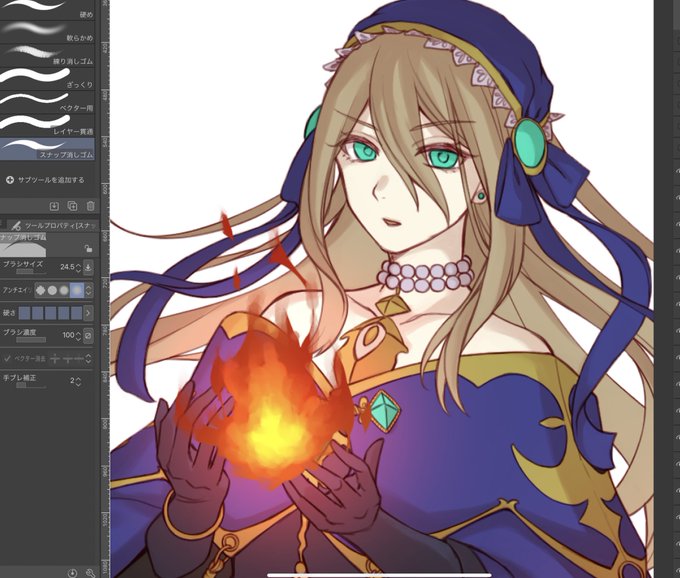This screenshot has height=578, width=680.
Task: Click the ブラシサイズ 24.5 value stepper arrows
Action: 78,268
